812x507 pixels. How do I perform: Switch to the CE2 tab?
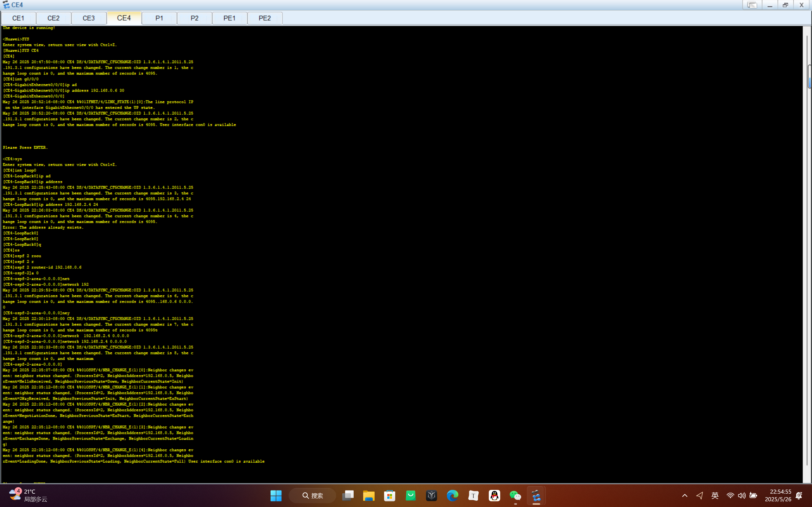[x=54, y=18]
